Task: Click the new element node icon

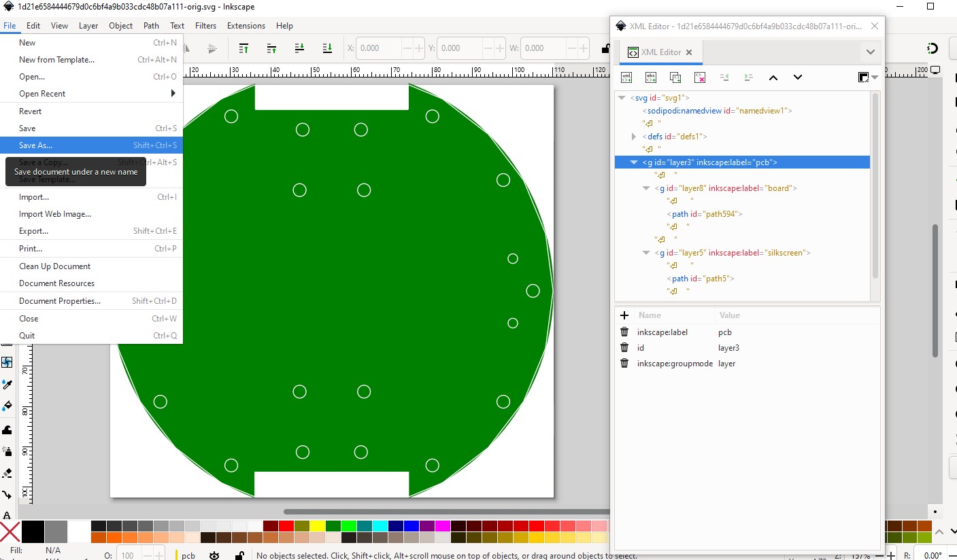Action: coord(626,77)
